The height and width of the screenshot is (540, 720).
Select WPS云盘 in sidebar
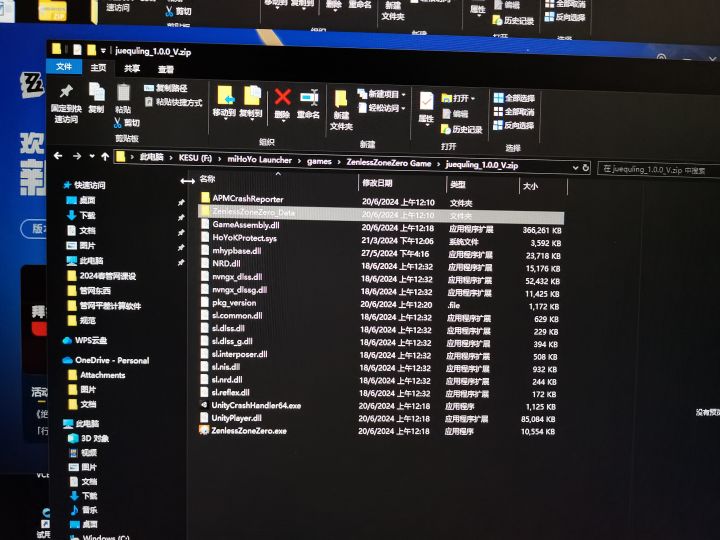point(85,340)
